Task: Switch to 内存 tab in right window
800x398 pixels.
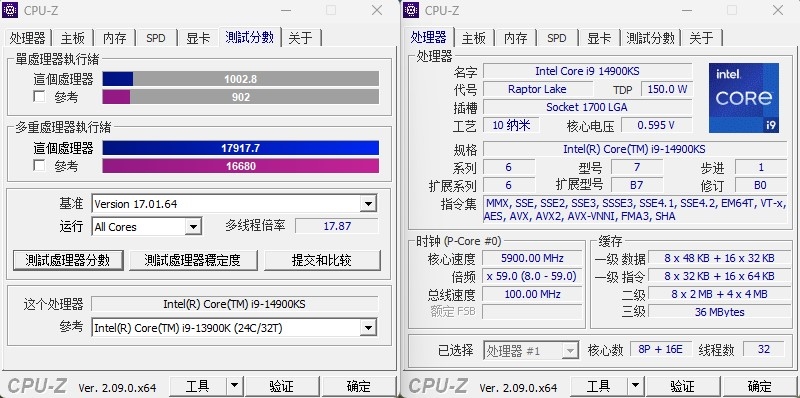Action: point(515,38)
